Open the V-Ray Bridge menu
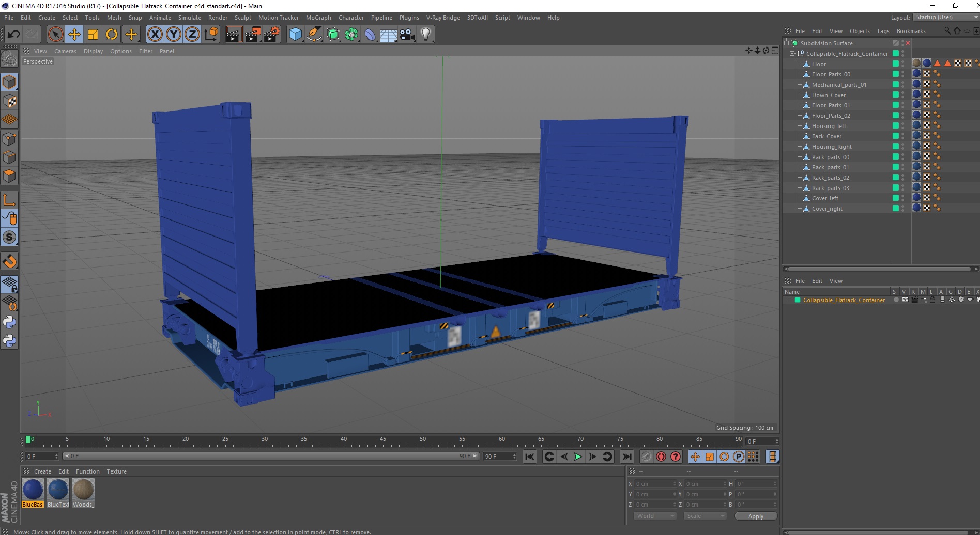This screenshot has width=980, height=535. tap(443, 18)
